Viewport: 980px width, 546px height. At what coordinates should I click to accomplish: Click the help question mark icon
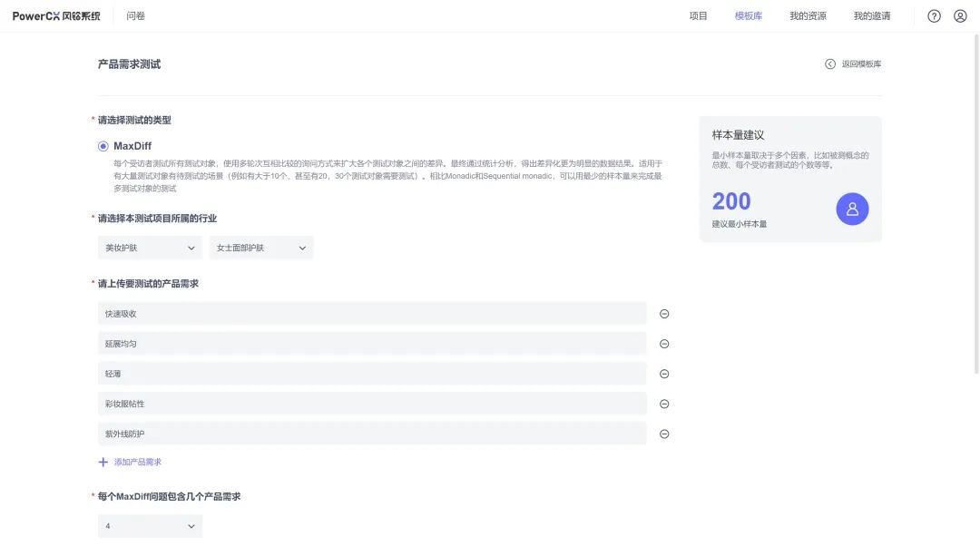tap(934, 16)
